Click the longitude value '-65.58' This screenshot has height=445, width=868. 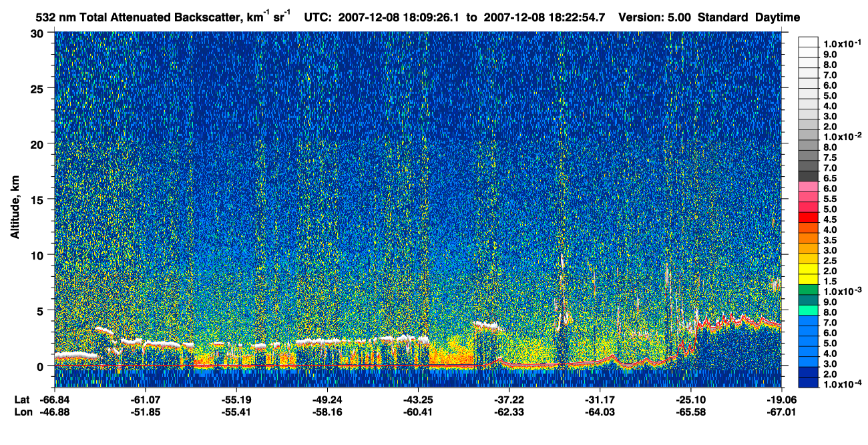pos(690,412)
